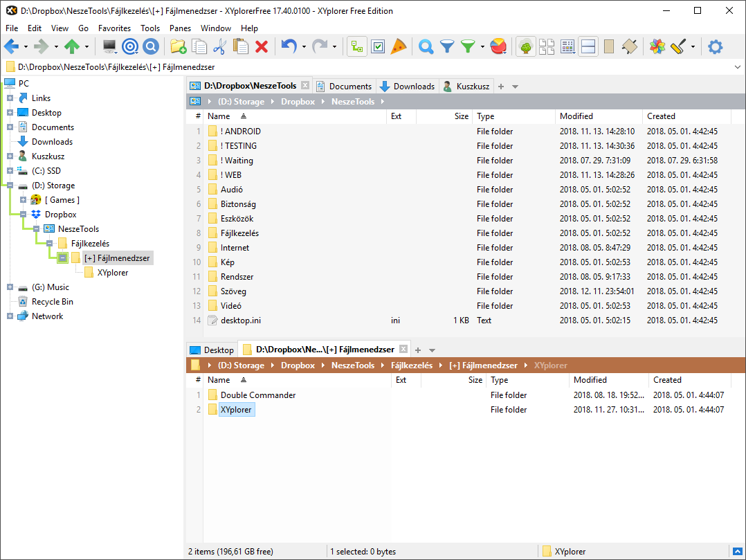
Task: Open the Undo dropdown arrow
Action: (304, 46)
